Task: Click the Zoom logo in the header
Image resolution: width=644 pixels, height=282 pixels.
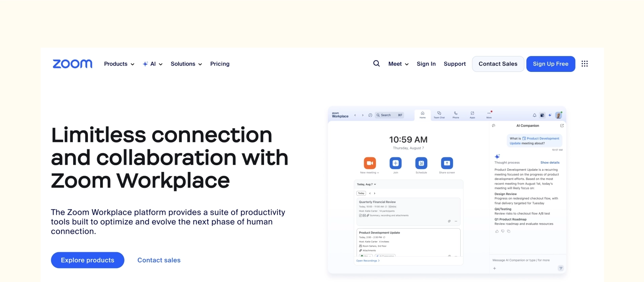Action: (72, 64)
